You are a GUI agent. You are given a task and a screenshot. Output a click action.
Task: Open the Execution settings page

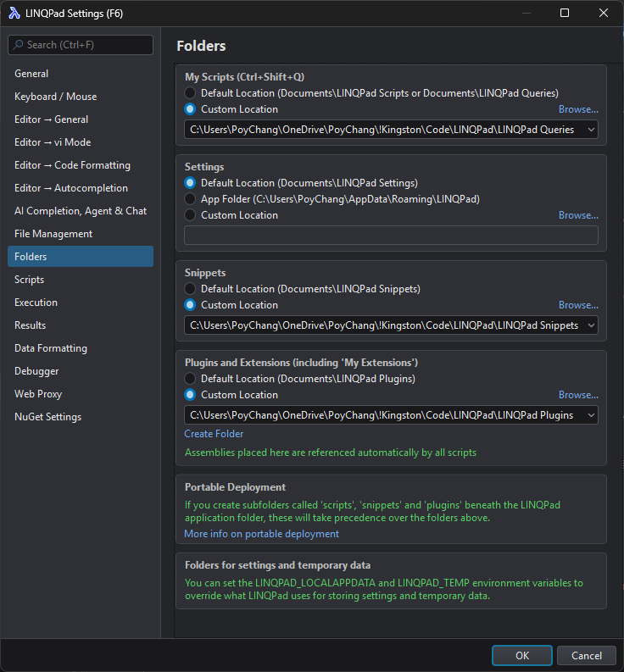[81, 303]
